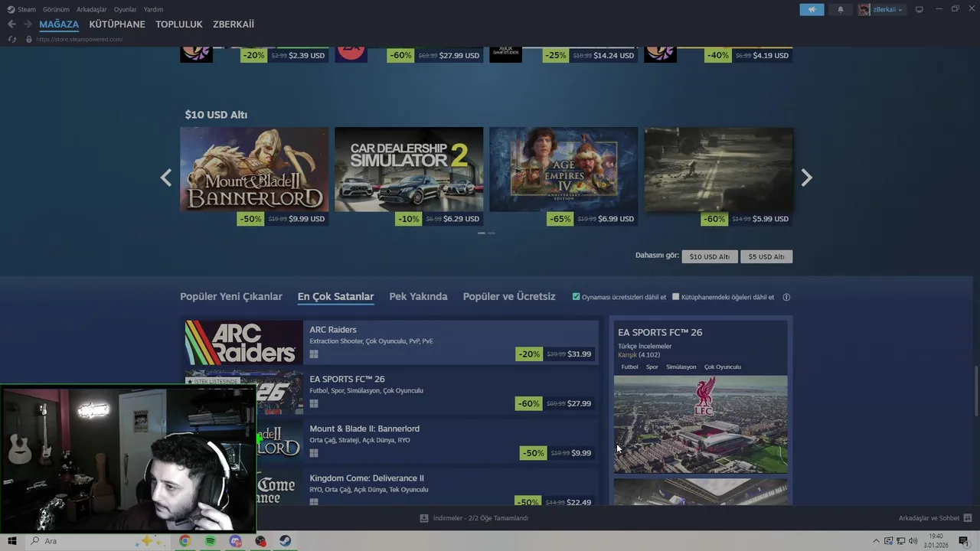Switch to Popüler ve Ücretsiz tab
This screenshot has height=551, width=980.
(509, 296)
